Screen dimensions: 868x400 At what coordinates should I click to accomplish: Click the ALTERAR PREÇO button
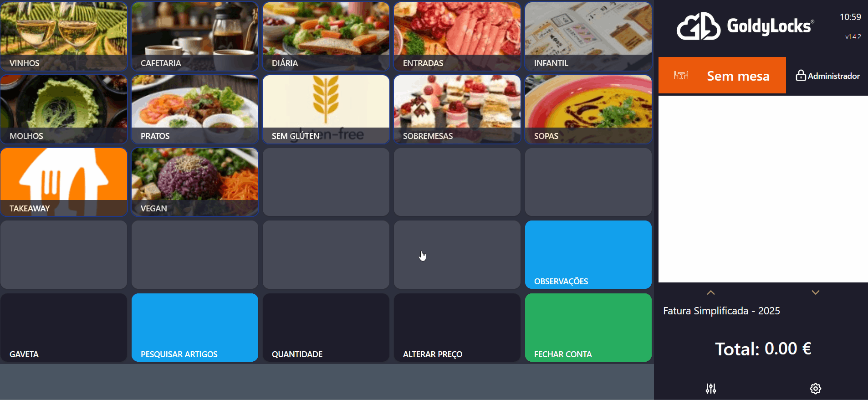point(457,328)
